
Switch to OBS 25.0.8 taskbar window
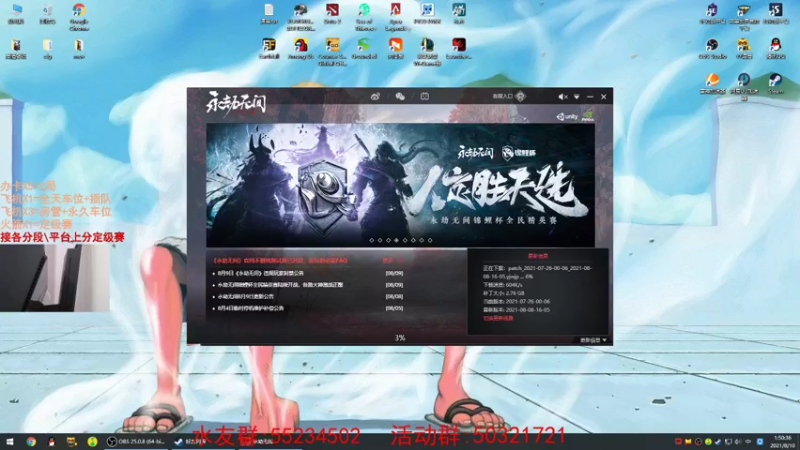136,441
